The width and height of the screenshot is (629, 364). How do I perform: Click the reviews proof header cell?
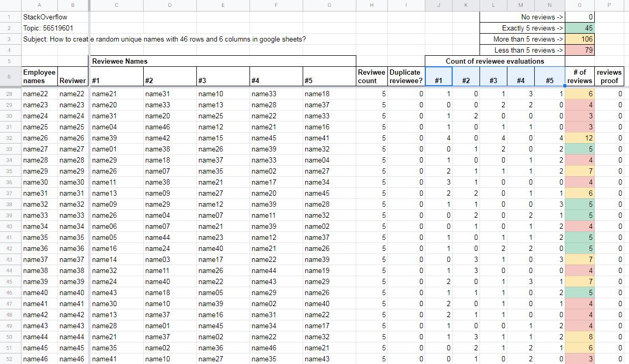tap(609, 76)
